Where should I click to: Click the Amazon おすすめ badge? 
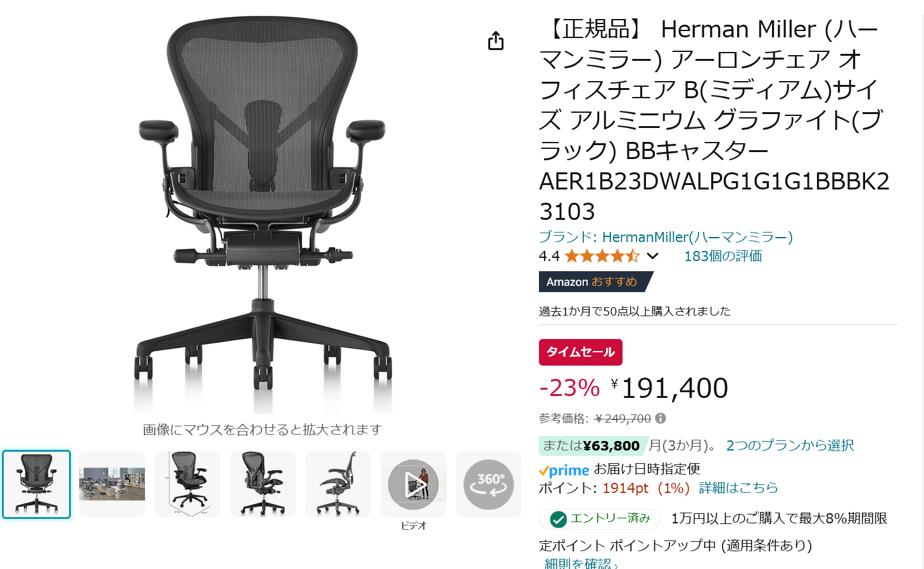click(x=595, y=282)
